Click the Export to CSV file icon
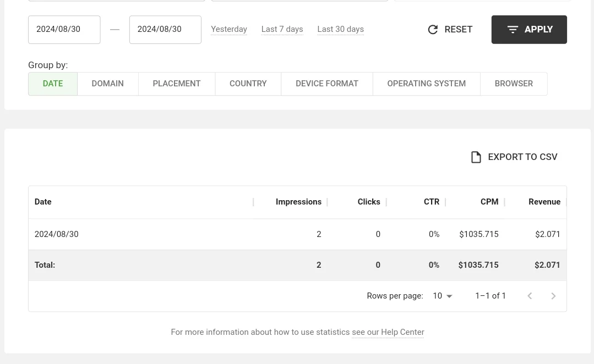 tap(476, 157)
